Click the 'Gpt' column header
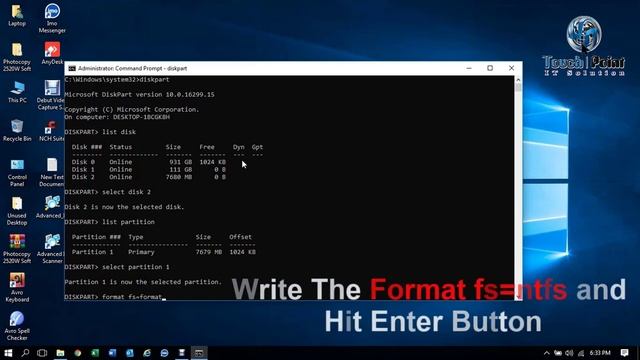 coord(257,147)
